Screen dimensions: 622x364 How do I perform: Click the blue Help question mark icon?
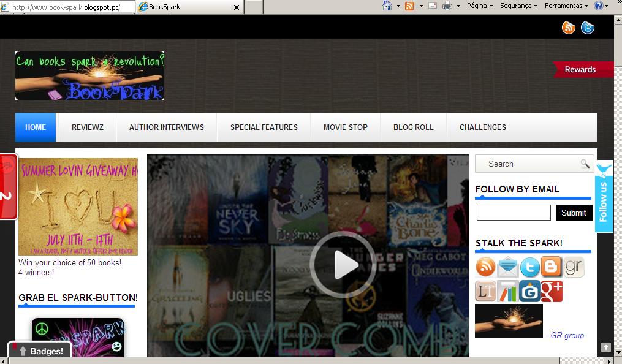(598, 6)
